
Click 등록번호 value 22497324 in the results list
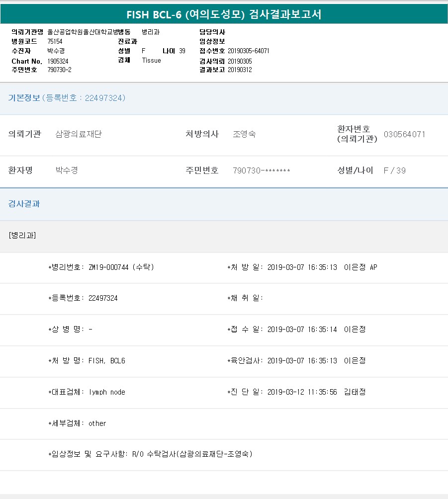point(103,298)
